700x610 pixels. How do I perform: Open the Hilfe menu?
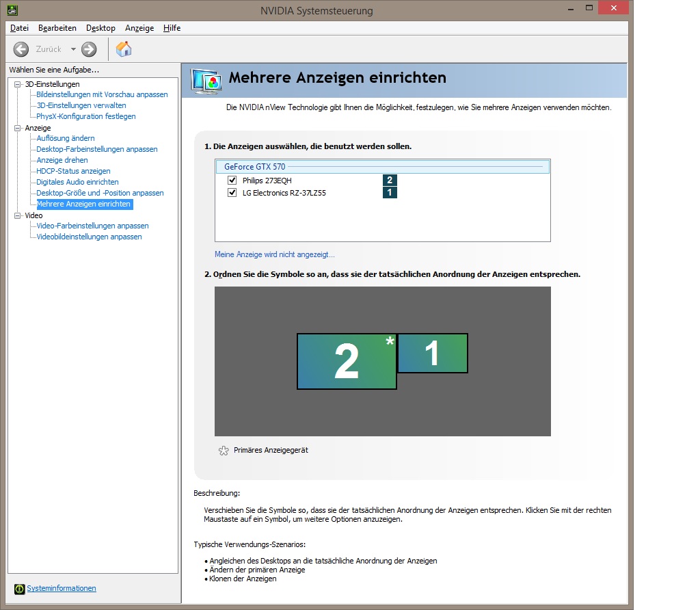tap(172, 27)
